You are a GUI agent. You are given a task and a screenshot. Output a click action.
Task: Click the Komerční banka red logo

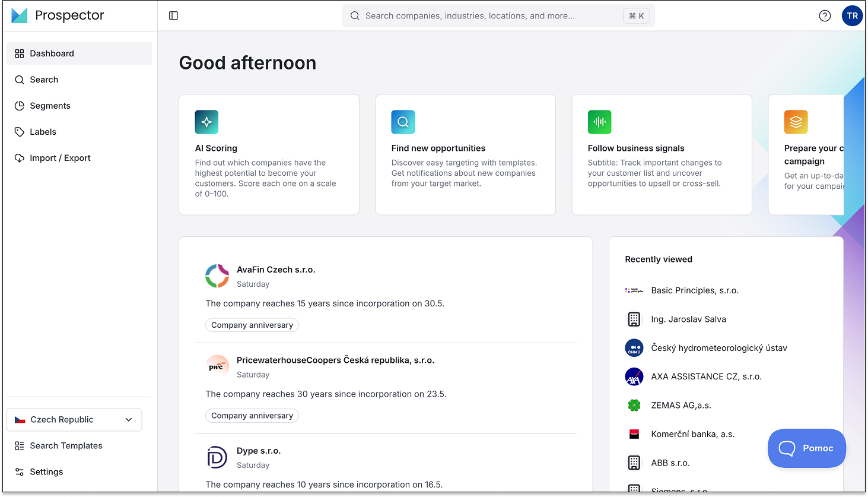click(634, 434)
